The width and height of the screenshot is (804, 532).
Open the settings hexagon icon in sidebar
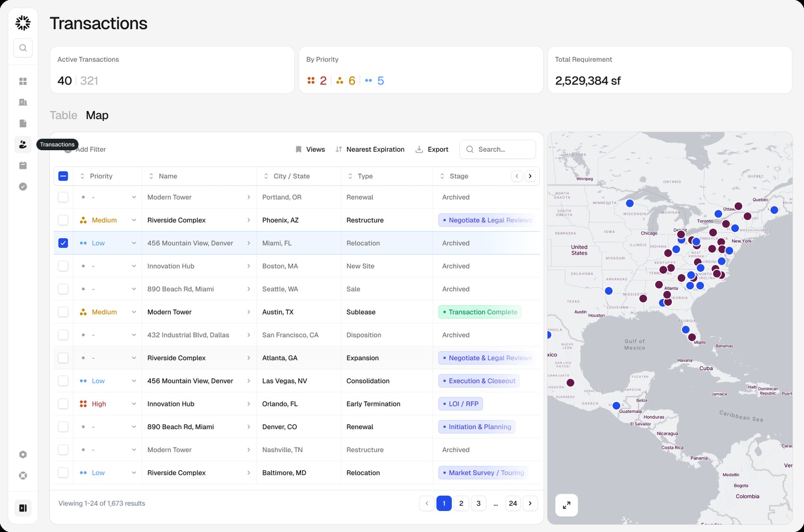point(23,454)
